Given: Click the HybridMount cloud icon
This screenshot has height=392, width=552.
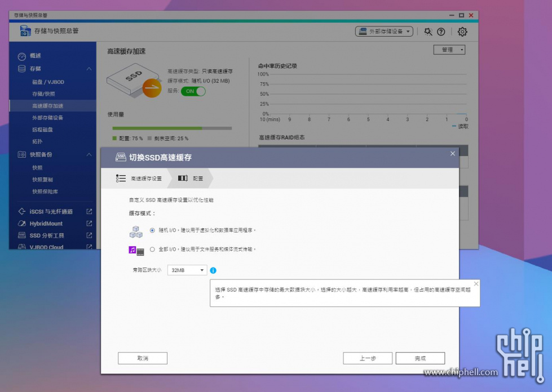Looking at the screenshot, I should [22, 224].
